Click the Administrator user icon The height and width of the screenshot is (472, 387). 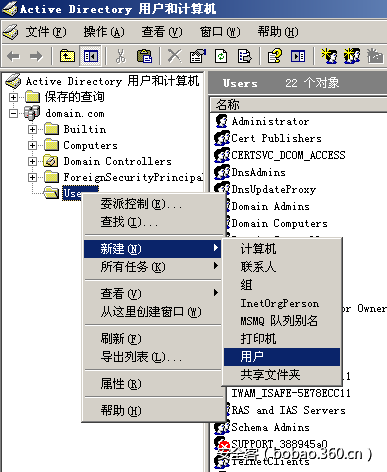221,121
